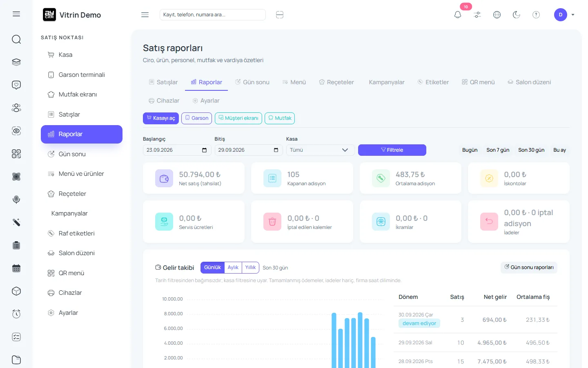Viewport: 588px width, 368px height.
Task: Open the Satışlar tab
Action: coord(163,82)
